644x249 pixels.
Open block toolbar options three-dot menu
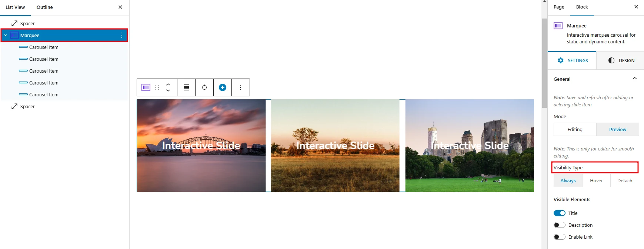[241, 87]
